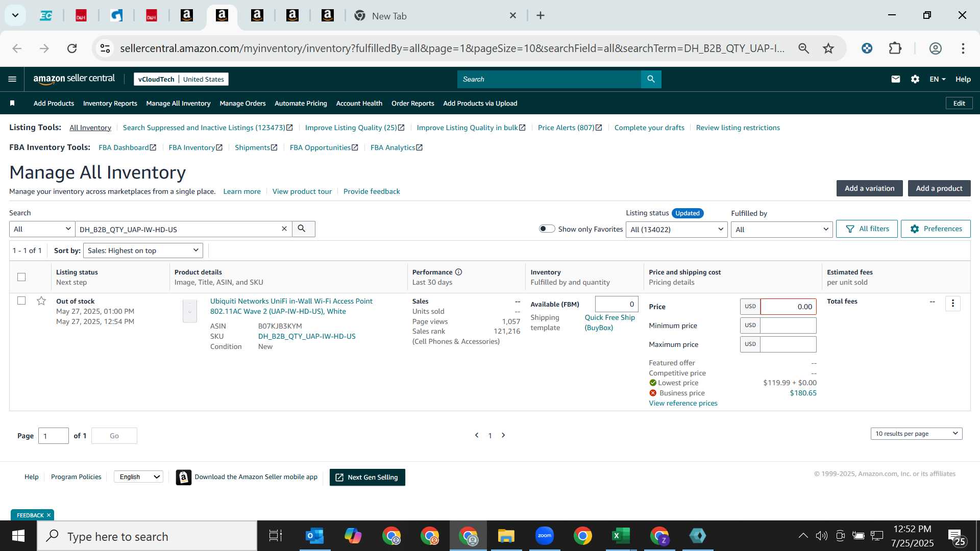
Task: Open File Explorer from the taskbar
Action: (x=506, y=536)
